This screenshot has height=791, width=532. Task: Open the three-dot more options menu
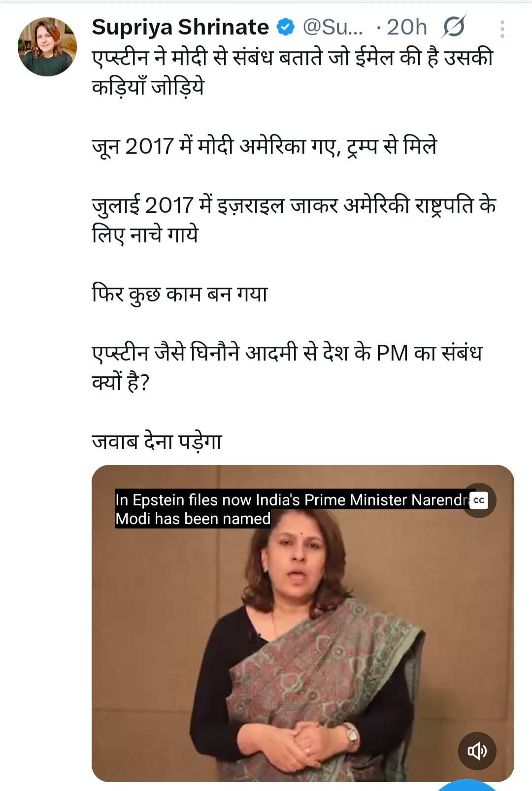click(502, 29)
